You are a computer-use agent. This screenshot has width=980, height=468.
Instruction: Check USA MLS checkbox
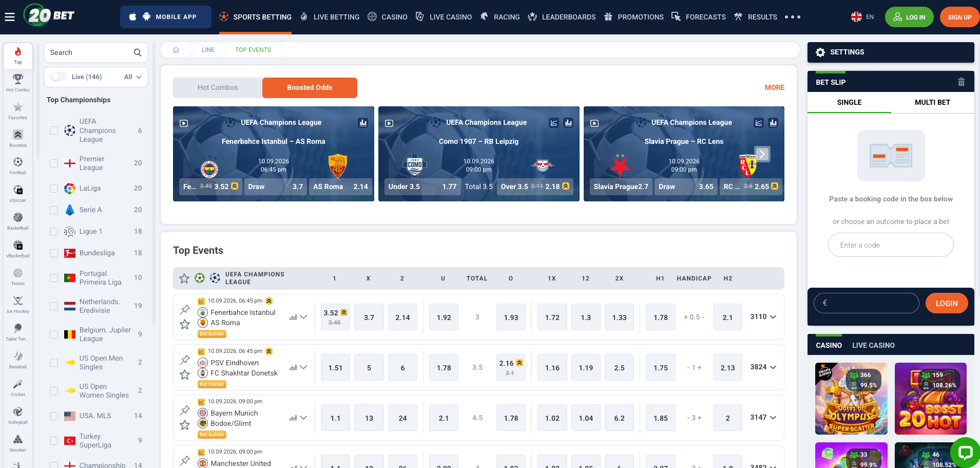(x=54, y=416)
